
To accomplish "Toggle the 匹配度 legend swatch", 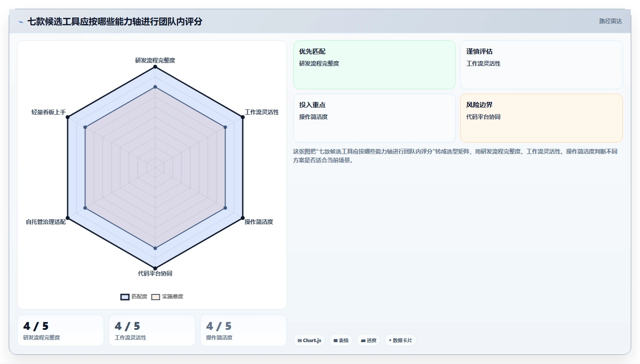I will [x=125, y=297].
